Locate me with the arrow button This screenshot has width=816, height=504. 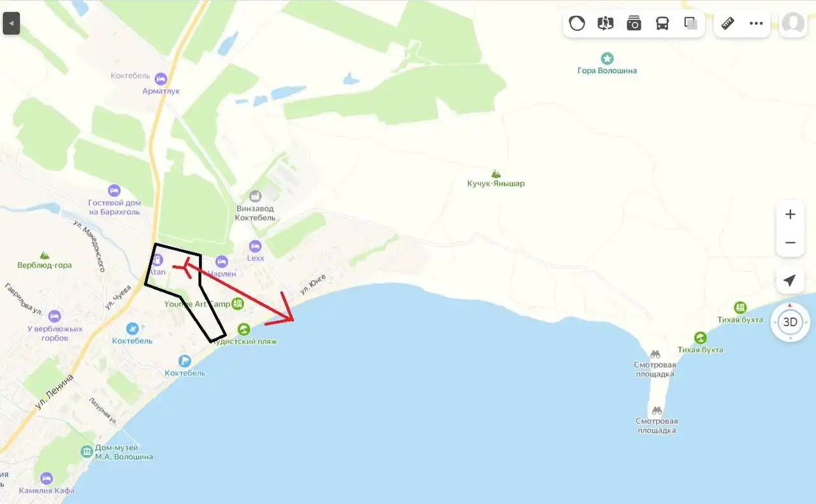tap(790, 280)
